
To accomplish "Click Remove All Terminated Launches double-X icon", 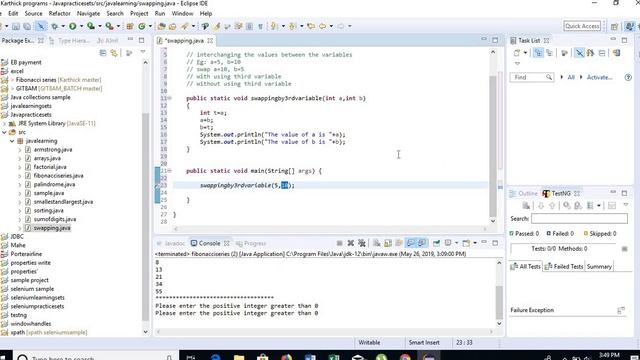I will pyautogui.click(x=362, y=243).
